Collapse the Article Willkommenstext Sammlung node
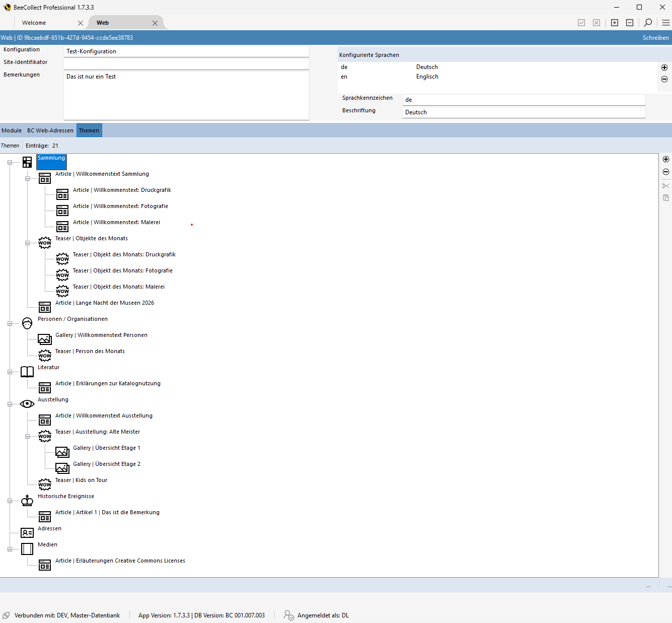Screen dimensions: 672x623 28,178
